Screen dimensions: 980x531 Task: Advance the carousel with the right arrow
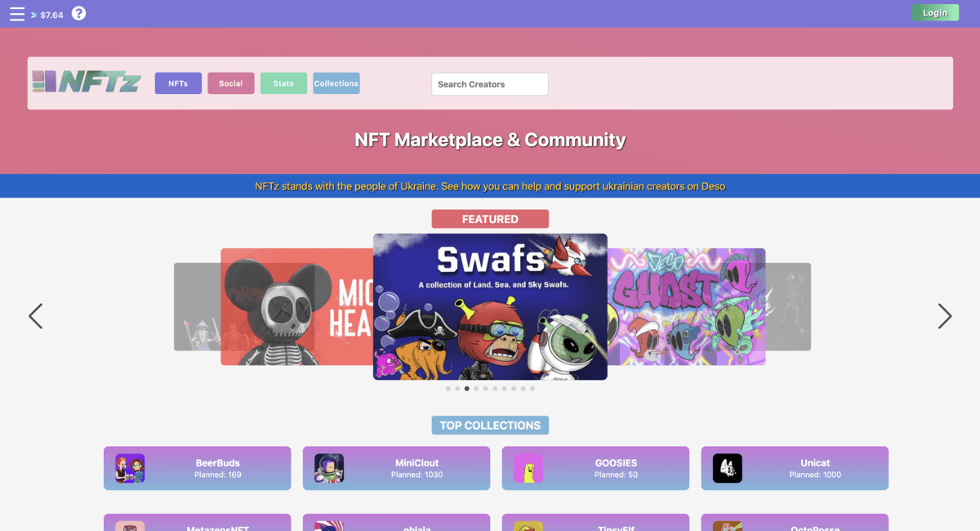pyautogui.click(x=945, y=316)
